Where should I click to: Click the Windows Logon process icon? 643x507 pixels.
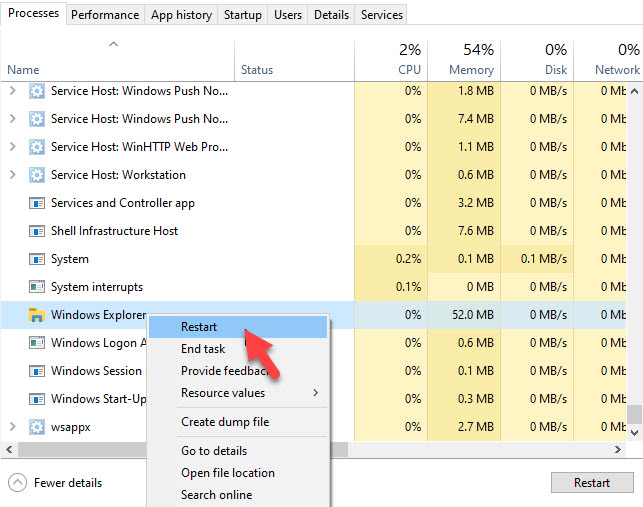(x=36, y=343)
